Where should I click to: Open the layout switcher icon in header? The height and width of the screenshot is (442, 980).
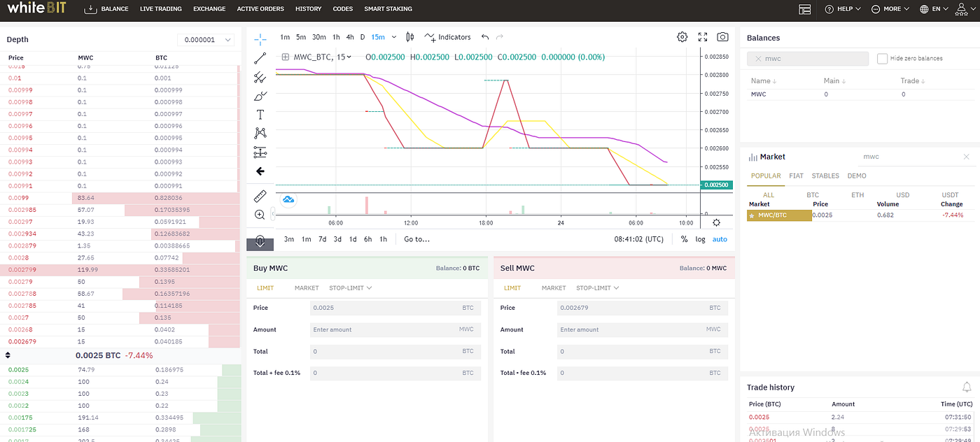tap(805, 9)
